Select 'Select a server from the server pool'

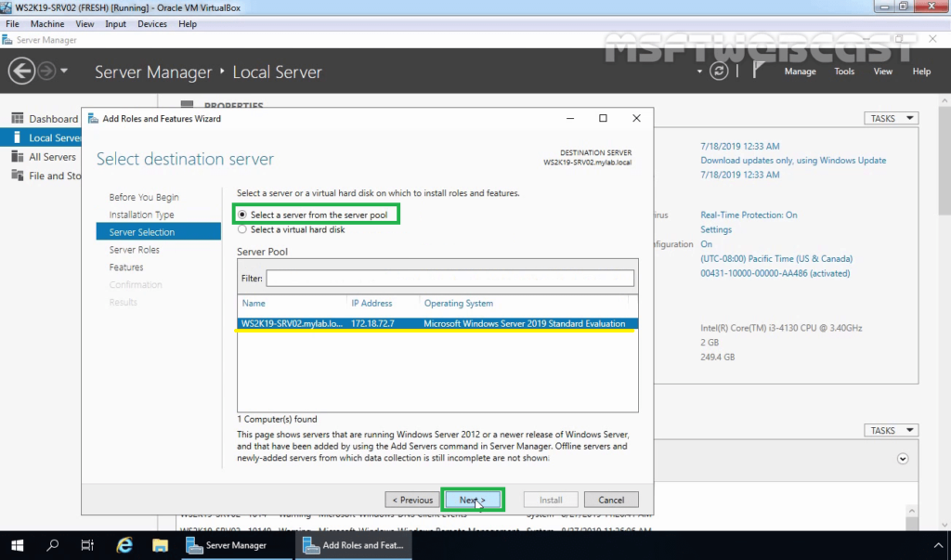coord(313,215)
